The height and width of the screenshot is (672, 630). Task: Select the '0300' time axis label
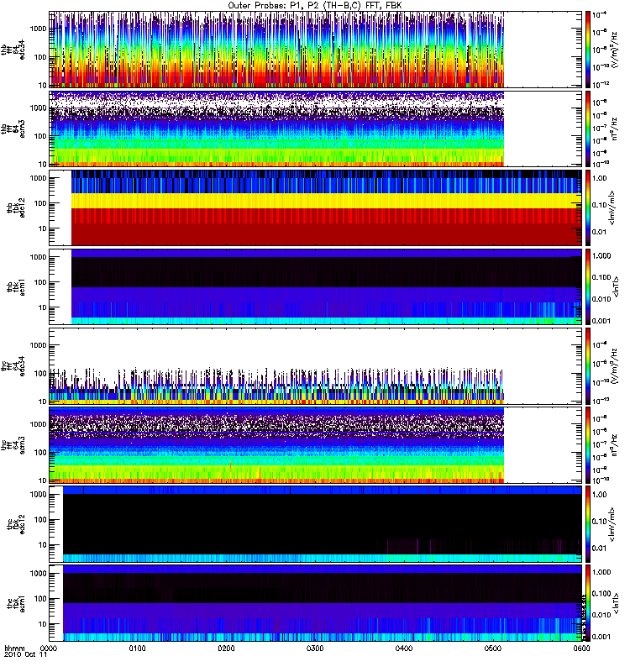point(315,648)
